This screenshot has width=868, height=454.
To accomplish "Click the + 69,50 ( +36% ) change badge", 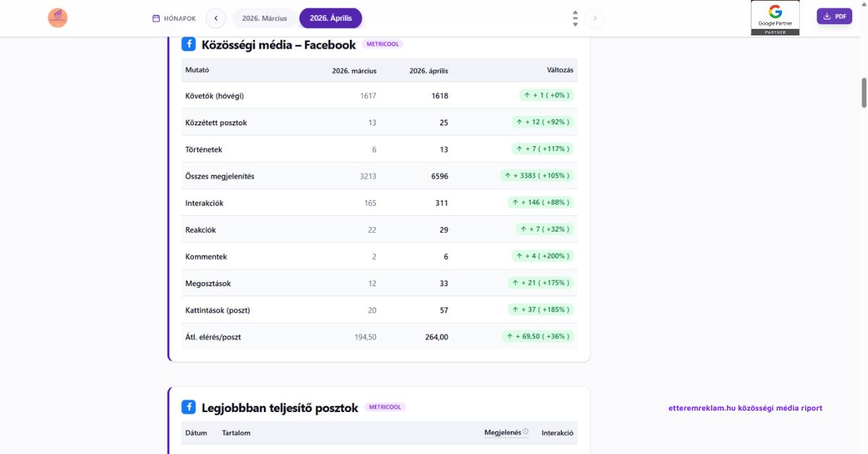I will (537, 336).
